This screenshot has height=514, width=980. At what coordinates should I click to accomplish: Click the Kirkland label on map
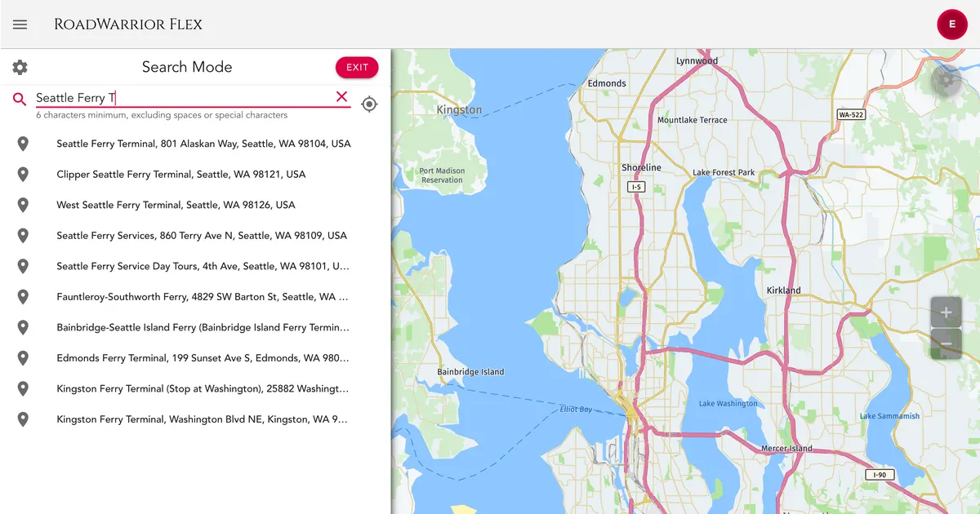click(x=784, y=290)
